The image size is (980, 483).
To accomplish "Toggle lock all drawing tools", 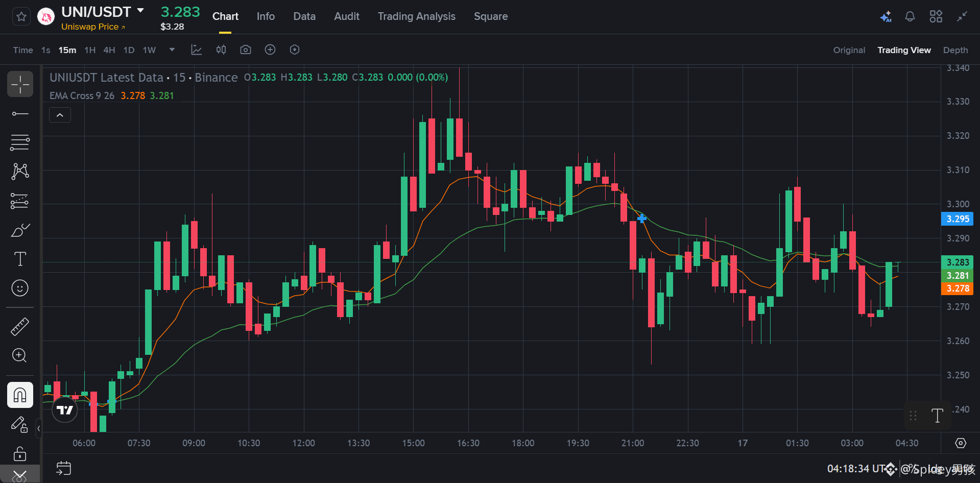I will pos(20,453).
